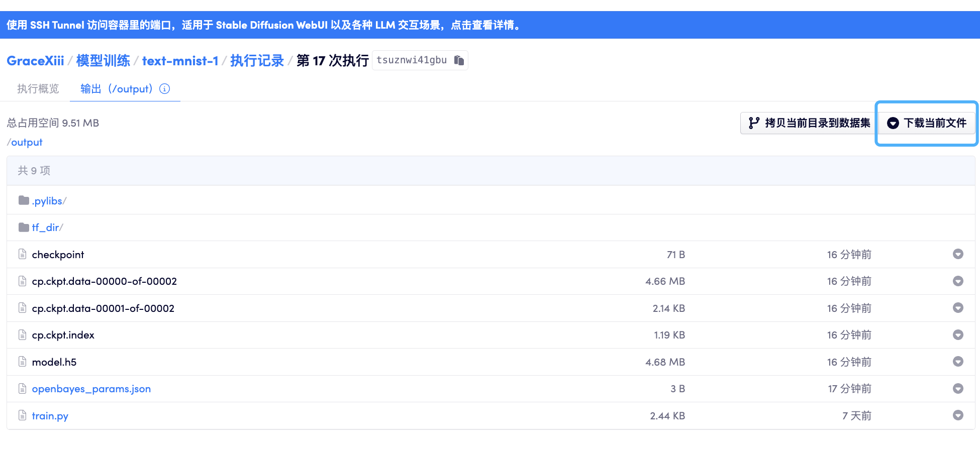The image size is (980, 451).
Task: Click the arrow icon for train.py
Action: (x=958, y=415)
